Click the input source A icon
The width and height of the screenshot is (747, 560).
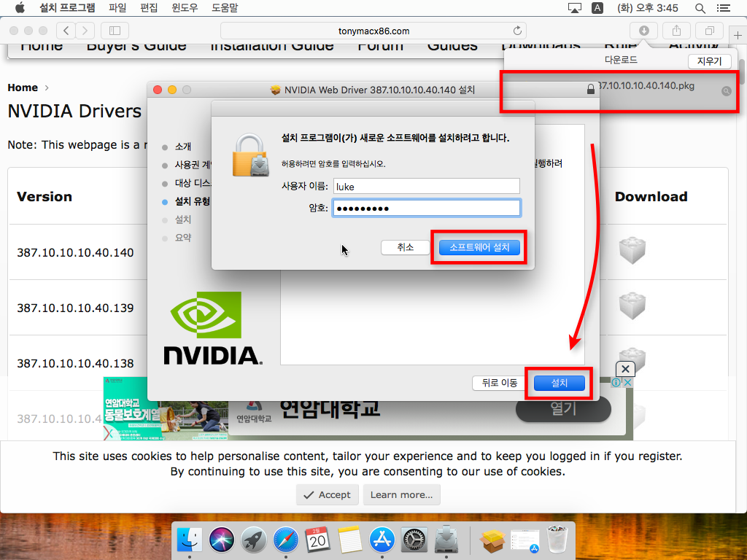597,7
